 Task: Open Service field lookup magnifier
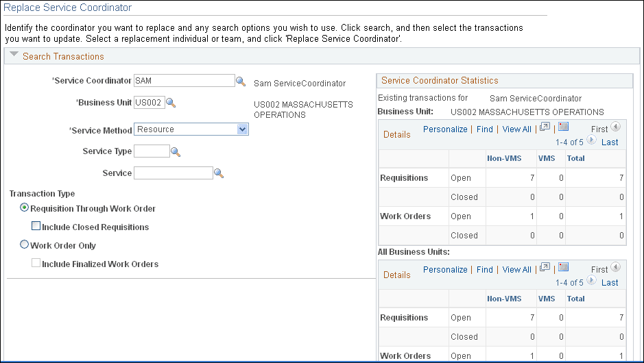pyautogui.click(x=219, y=173)
